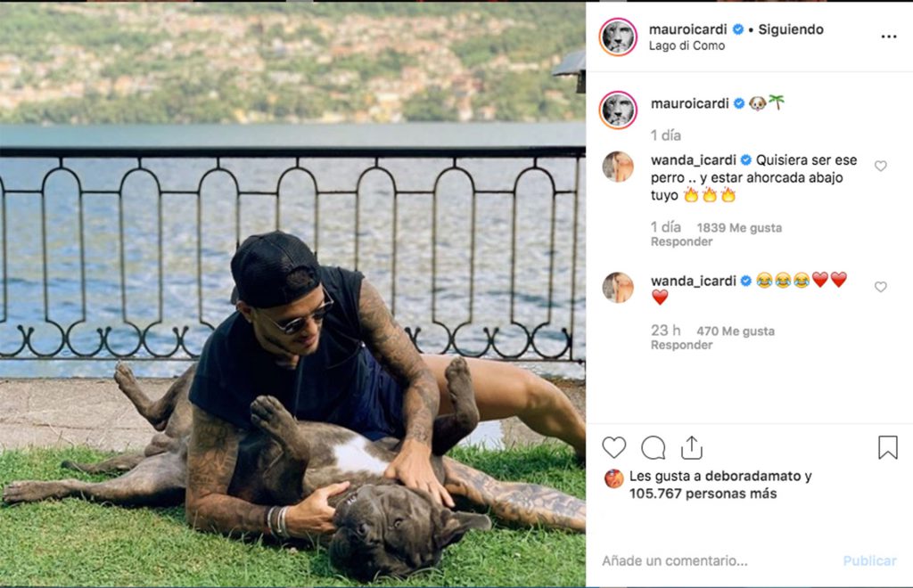
Task: Reply to the first comment via Responder
Action: (681, 241)
